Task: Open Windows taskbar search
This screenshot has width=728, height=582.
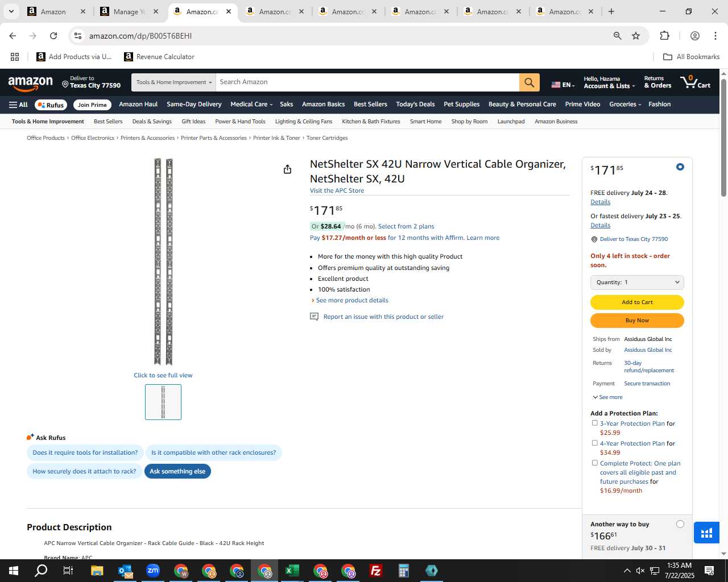Action: click(x=41, y=571)
